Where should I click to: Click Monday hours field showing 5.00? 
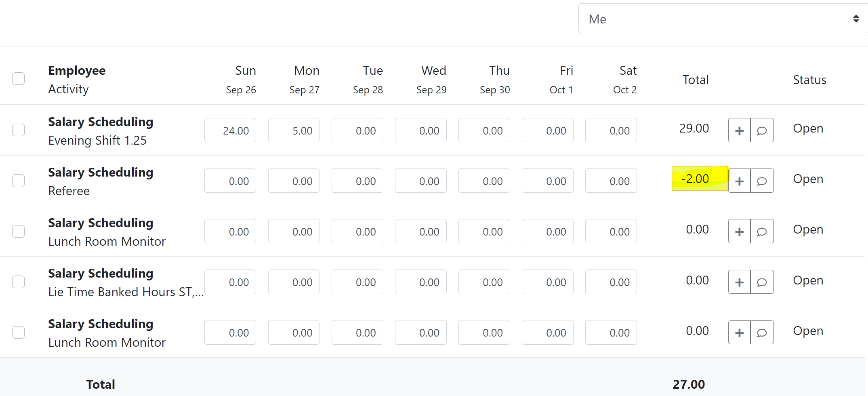click(x=294, y=131)
